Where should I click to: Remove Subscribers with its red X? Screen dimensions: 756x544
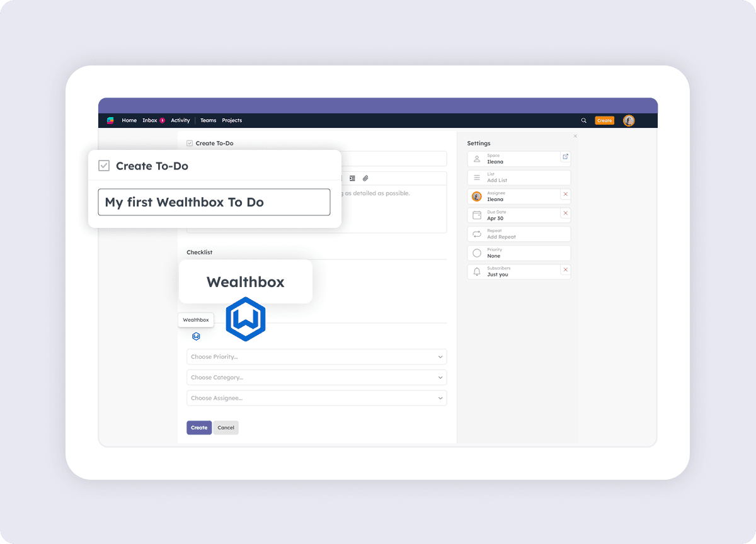565,270
